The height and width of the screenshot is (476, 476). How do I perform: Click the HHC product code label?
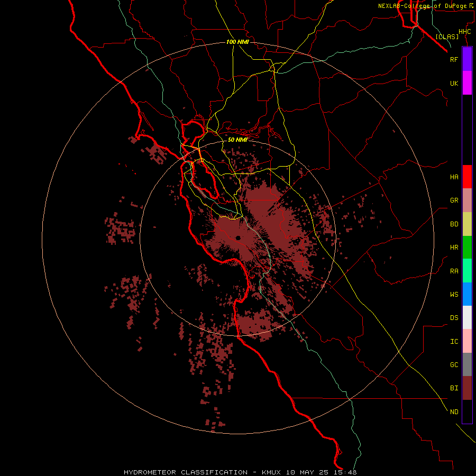[465, 32]
